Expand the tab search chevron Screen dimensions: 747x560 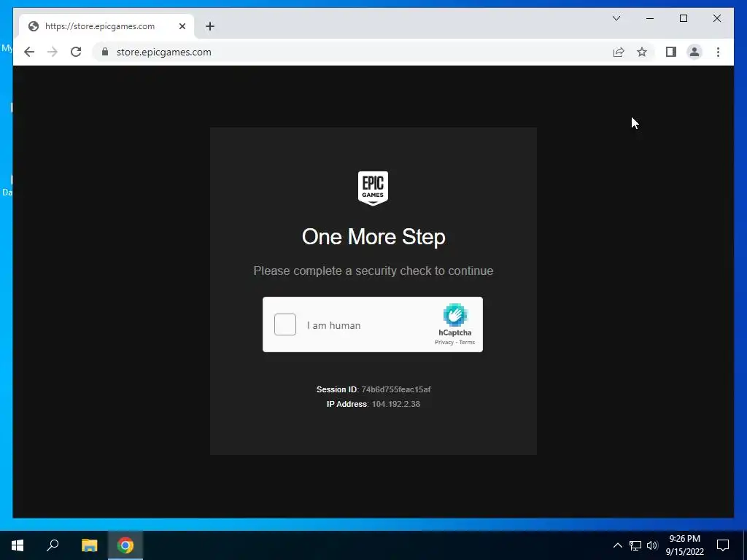click(x=616, y=18)
